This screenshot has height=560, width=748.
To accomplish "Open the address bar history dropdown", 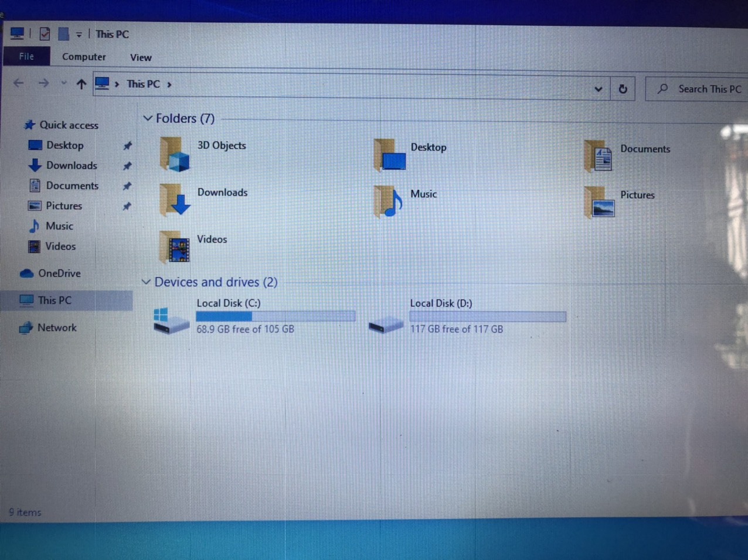I will click(598, 89).
